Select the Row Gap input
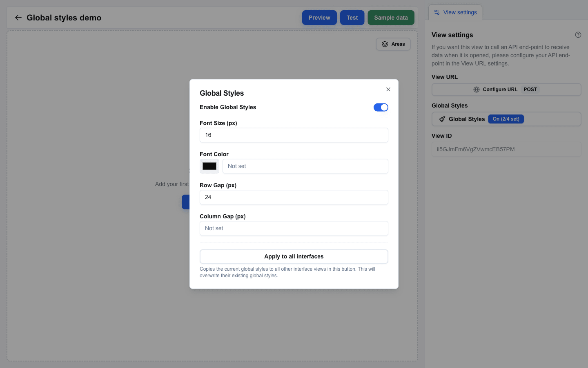The image size is (588, 368). pyautogui.click(x=294, y=197)
